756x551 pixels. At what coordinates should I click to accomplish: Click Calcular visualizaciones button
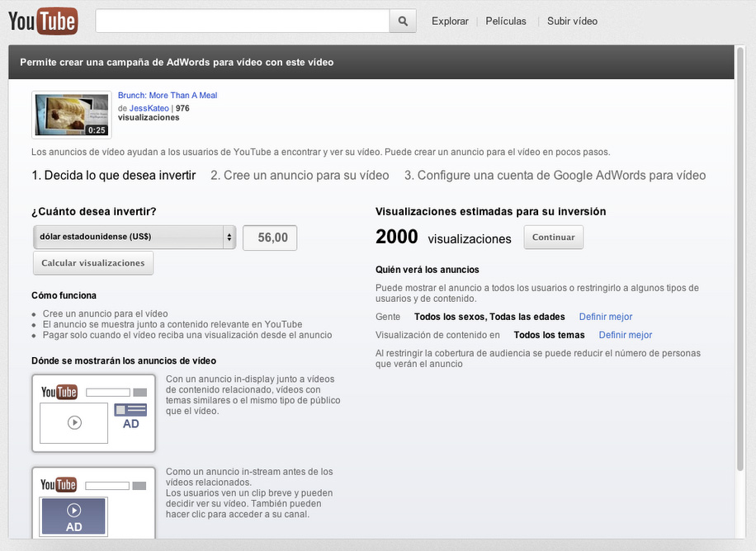point(93,263)
